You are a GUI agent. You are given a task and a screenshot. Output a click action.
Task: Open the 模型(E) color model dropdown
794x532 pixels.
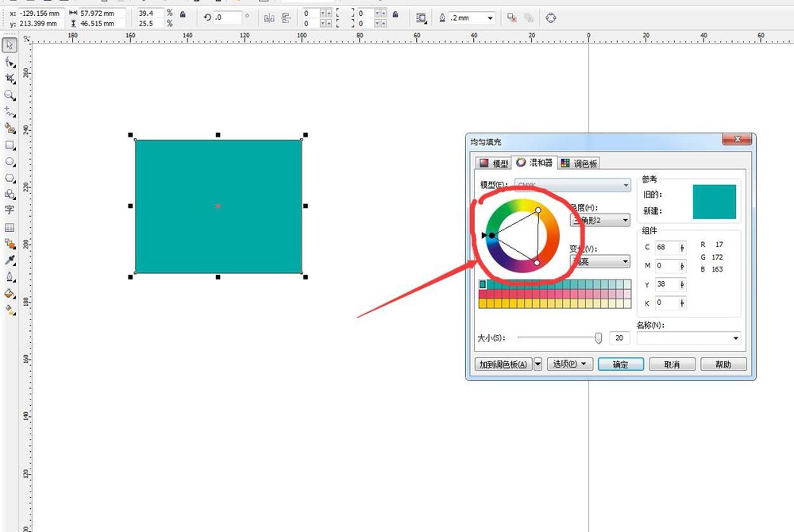(x=572, y=185)
